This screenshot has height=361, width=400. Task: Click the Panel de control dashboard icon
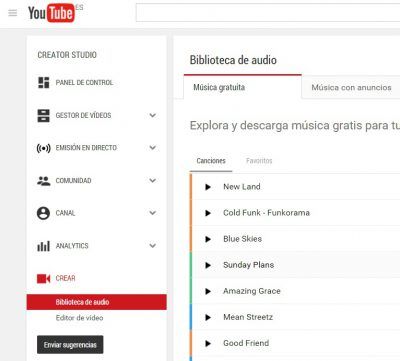click(x=44, y=83)
